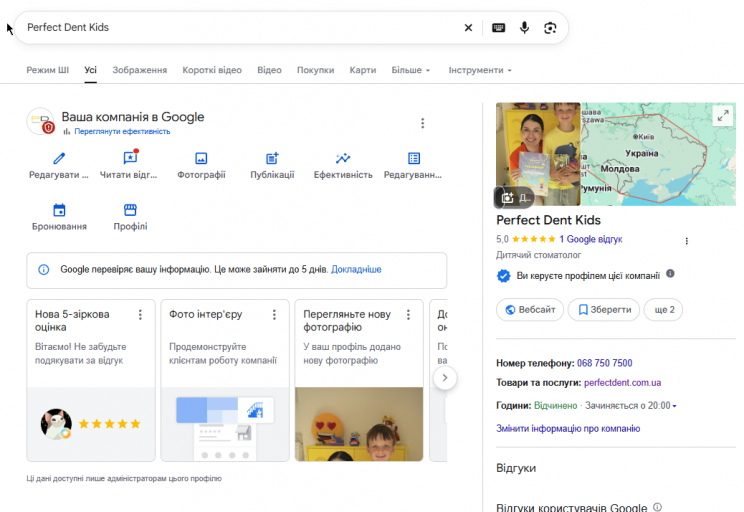Open three-dot menu beside Ваша компанія в Google
Image resolution: width=744 pixels, height=512 pixels.
pyautogui.click(x=422, y=123)
